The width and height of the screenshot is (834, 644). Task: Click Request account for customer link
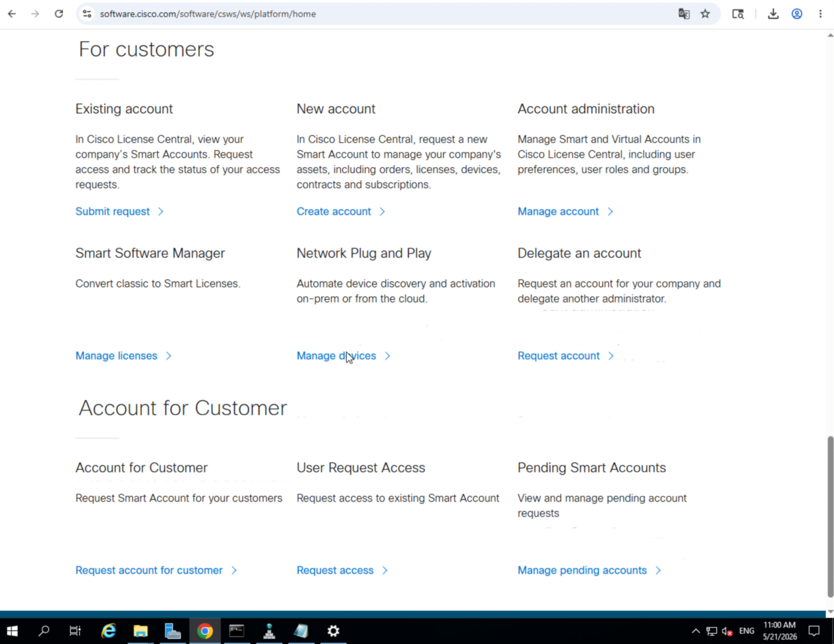tap(149, 571)
